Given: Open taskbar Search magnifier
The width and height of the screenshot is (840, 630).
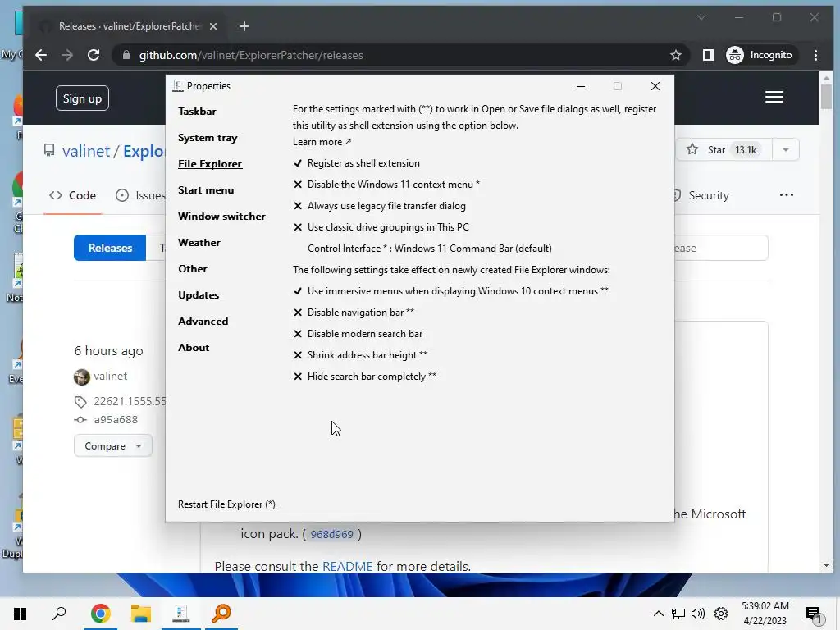Looking at the screenshot, I should coord(59,614).
